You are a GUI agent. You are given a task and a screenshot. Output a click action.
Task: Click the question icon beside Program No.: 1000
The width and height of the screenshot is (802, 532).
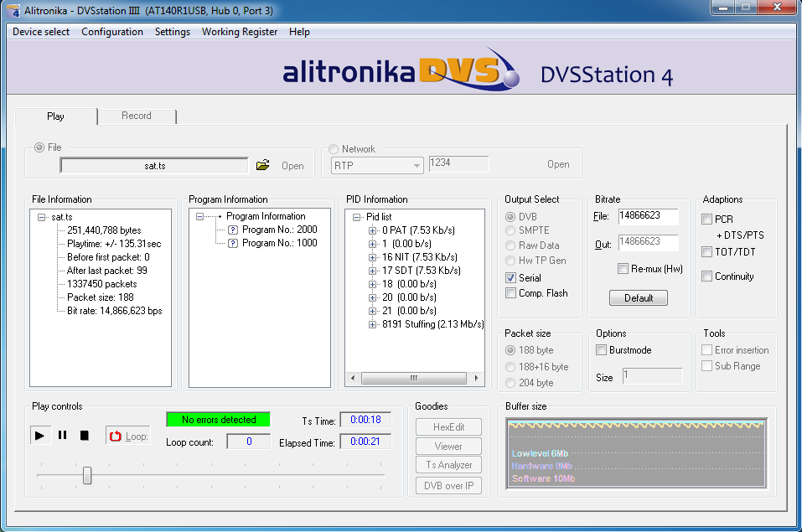point(233,244)
